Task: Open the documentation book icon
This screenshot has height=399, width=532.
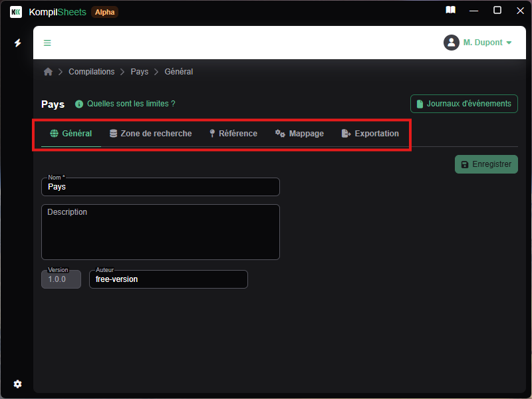Action: 451,11
